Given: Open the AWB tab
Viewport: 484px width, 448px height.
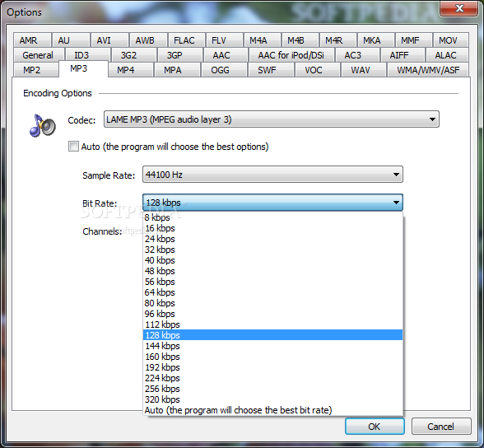Looking at the screenshot, I should [x=148, y=40].
